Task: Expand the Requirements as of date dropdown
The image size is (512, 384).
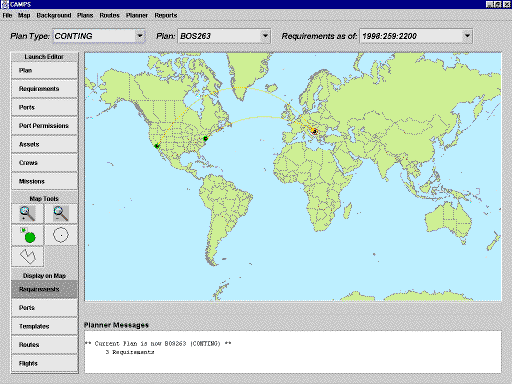Action: click(467, 36)
